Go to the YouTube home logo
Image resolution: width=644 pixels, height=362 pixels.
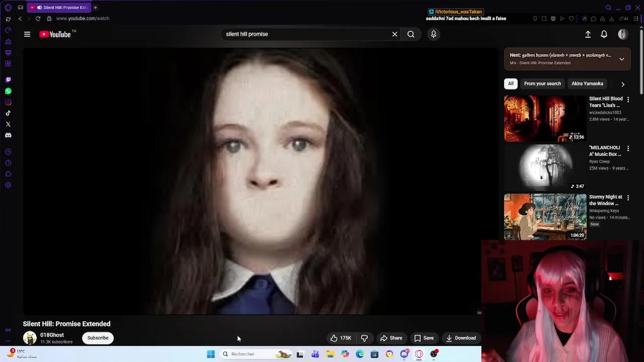tap(54, 34)
